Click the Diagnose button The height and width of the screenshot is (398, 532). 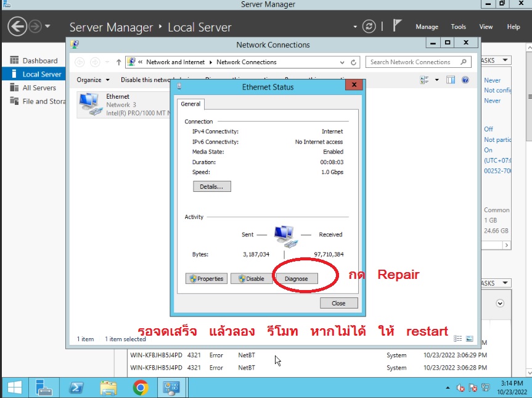296,278
